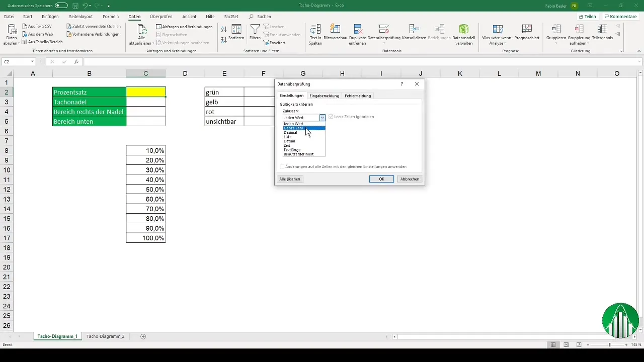
Task: Open the Kommentare button
Action: pos(620,17)
